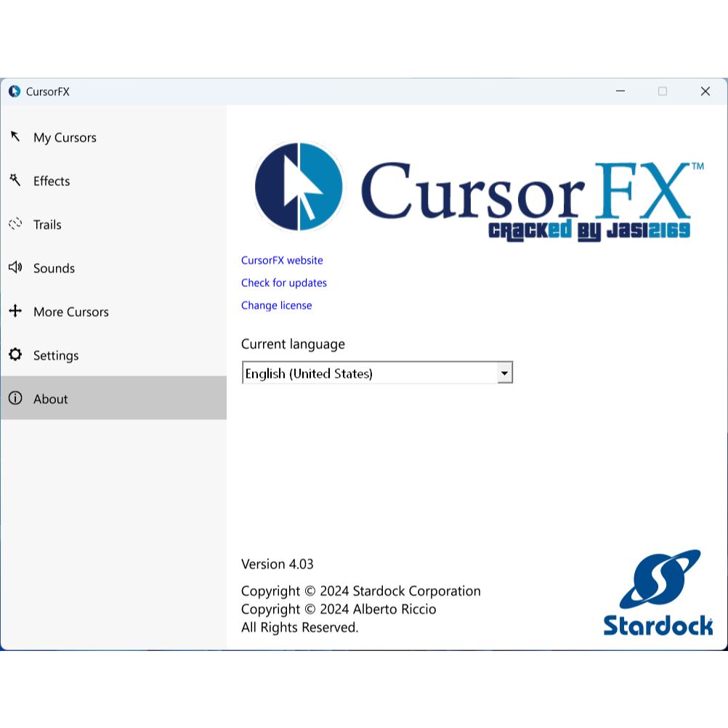Expand the language dropdown arrow
Viewport: 728px width, 728px height.
(x=504, y=373)
